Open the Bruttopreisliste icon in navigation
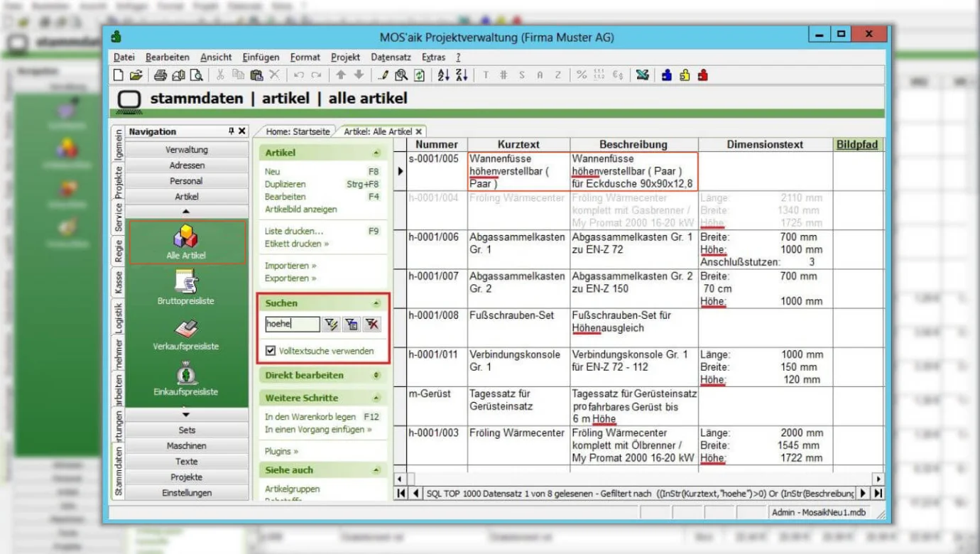This screenshot has height=554, width=980. pos(185,281)
